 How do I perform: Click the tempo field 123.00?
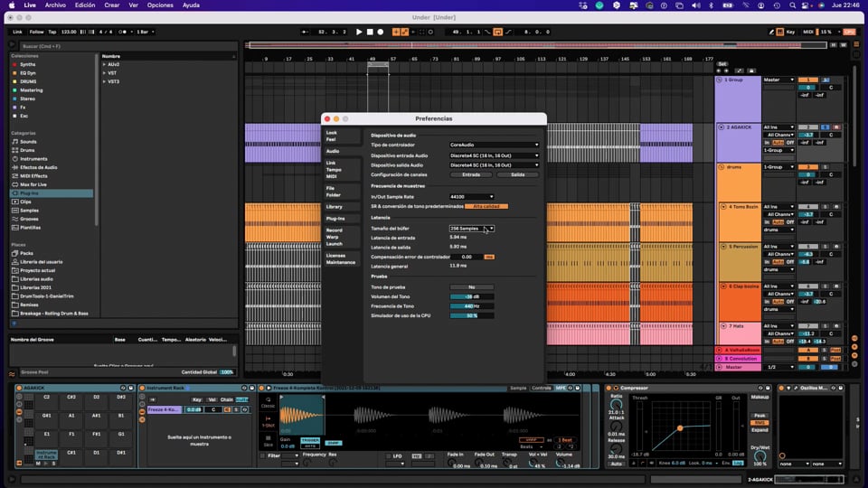coord(69,33)
